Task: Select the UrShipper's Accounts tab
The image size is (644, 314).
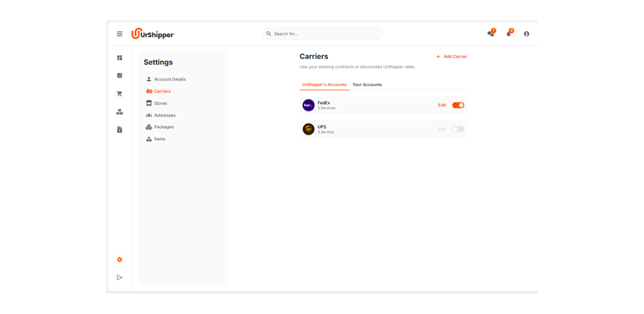Action: pyautogui.click(x=324, y=85)
